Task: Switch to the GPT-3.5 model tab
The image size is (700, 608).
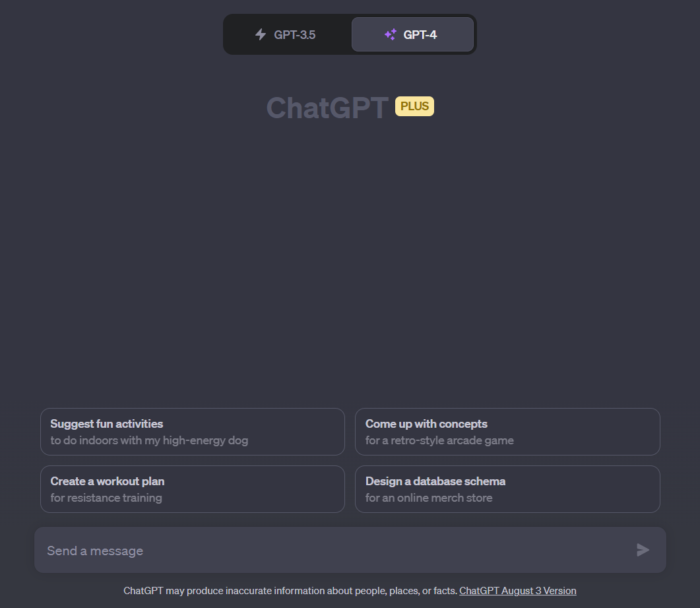Action: [x=287, y=34]
